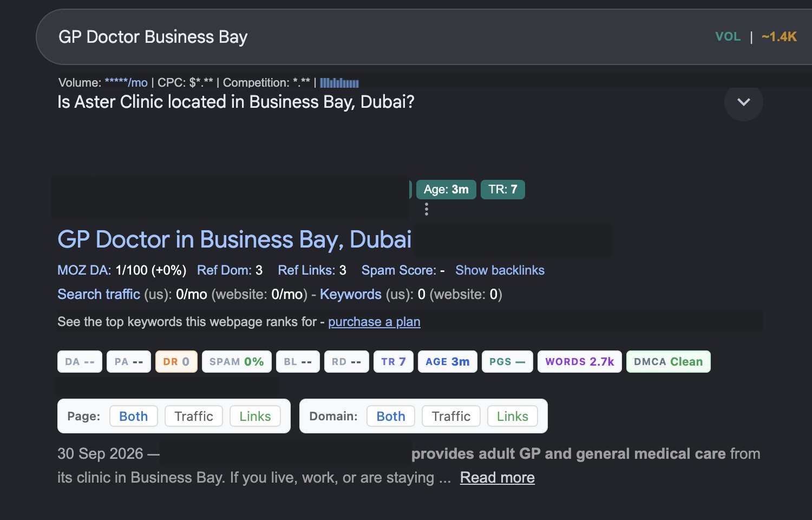Select Both in the Page group
The height and width of the screenshot is (520, 812).
coord(134,416)
